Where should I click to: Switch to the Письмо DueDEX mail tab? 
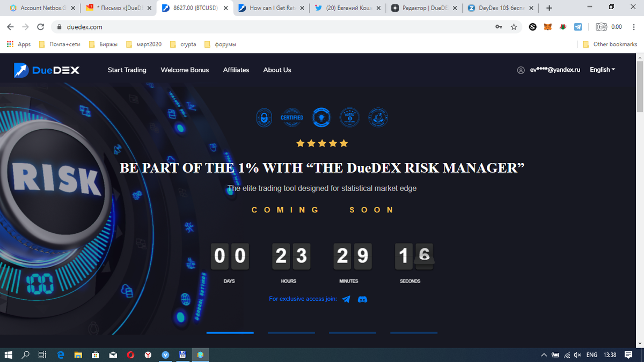tap(118, 8)
